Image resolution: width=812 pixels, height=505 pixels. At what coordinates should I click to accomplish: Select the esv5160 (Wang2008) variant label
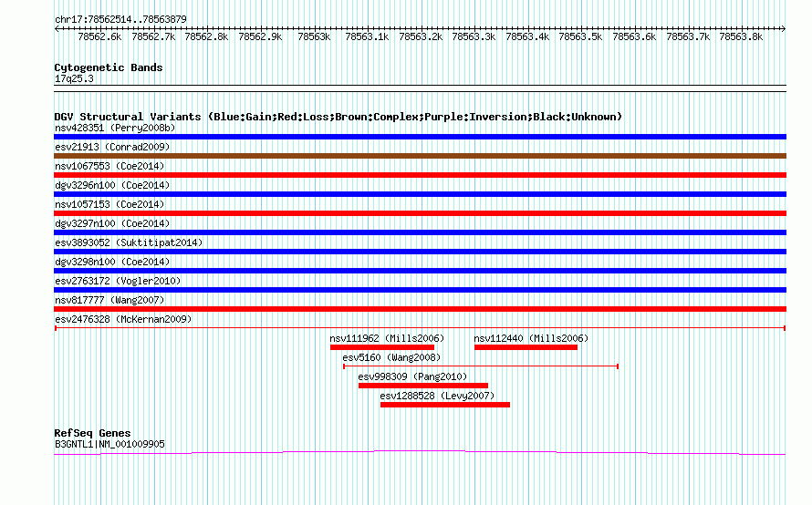tap(391, 357)
